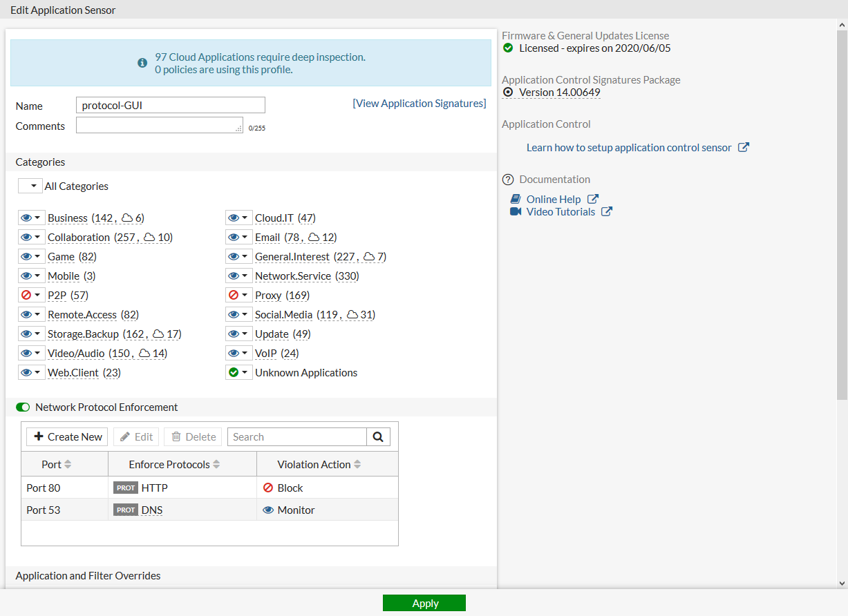The image size is (848, 616).
Task: Open action dropdown for Unknown Applications
Action: [238, 372]
